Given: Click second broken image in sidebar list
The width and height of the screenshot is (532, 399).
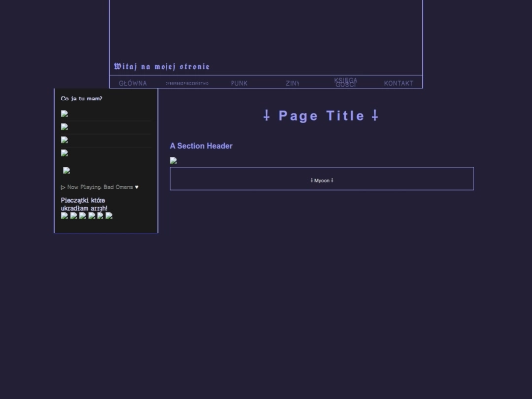Looking at the screenshot, I should [x=64, y=127].
